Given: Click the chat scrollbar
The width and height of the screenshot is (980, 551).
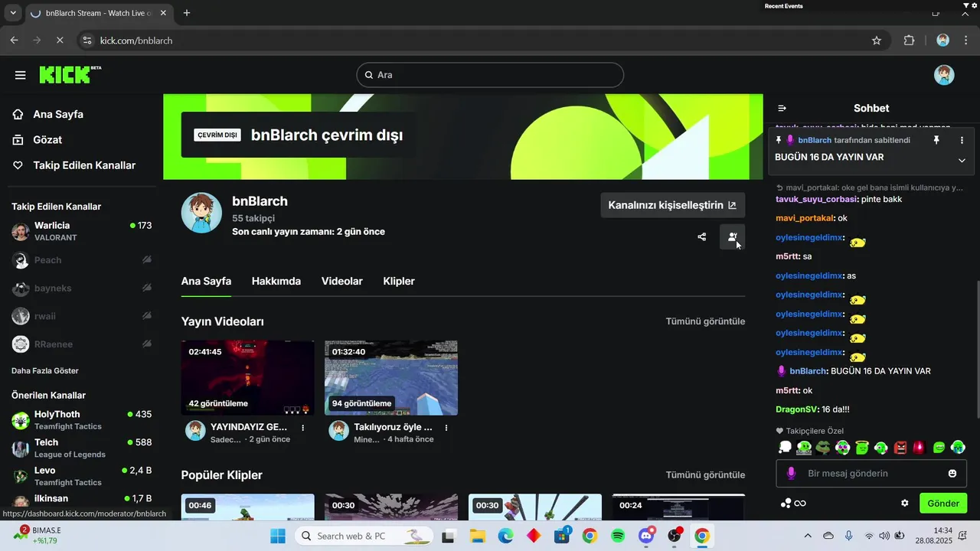Looking at the screenshot, I should [978, 348].
